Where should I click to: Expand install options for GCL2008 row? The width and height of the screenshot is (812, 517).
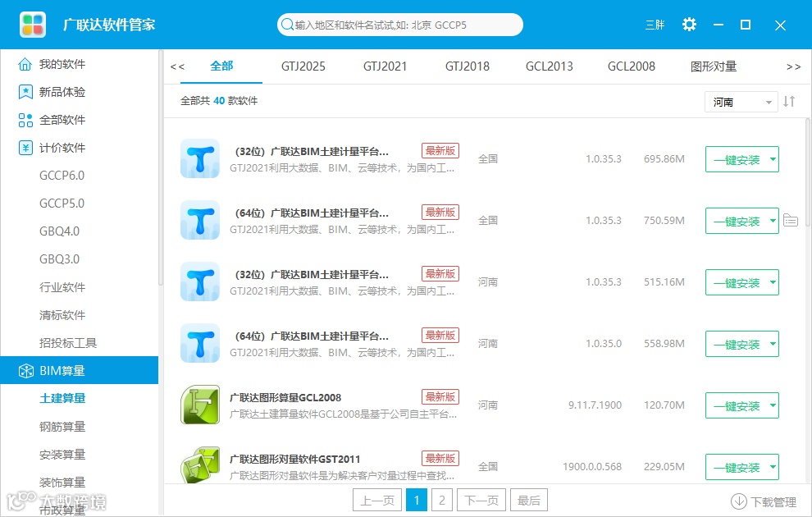click(773, 405)
